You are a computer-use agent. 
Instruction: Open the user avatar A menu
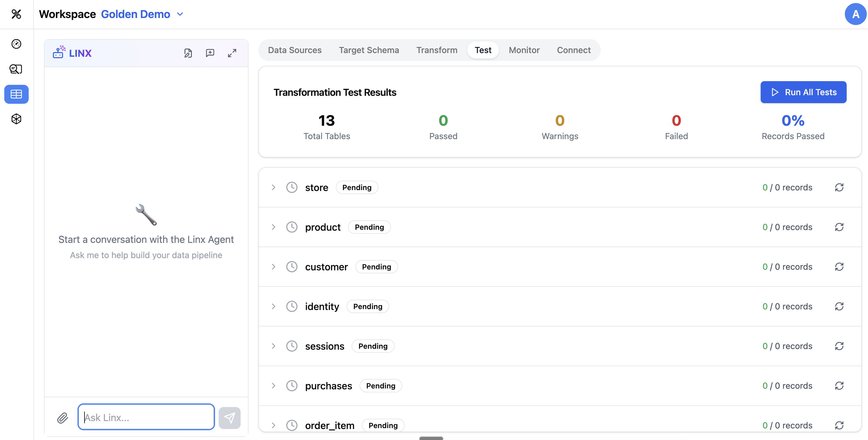click(855, 14)
